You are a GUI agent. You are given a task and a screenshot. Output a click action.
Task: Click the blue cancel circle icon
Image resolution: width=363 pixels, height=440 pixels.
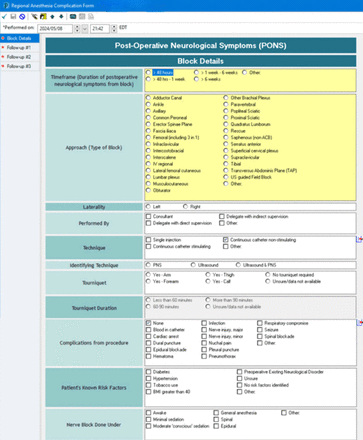(x=22, y=16)
